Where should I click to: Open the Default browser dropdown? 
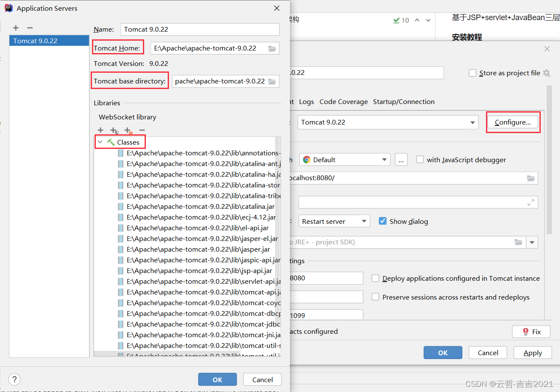click(x=345, y=160)
